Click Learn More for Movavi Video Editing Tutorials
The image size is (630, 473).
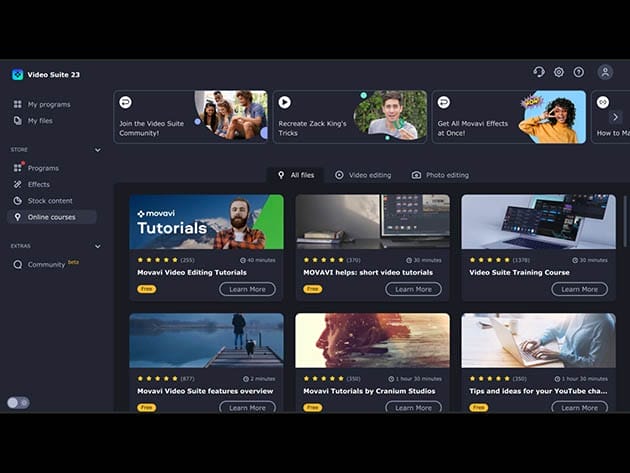[247, 289]
